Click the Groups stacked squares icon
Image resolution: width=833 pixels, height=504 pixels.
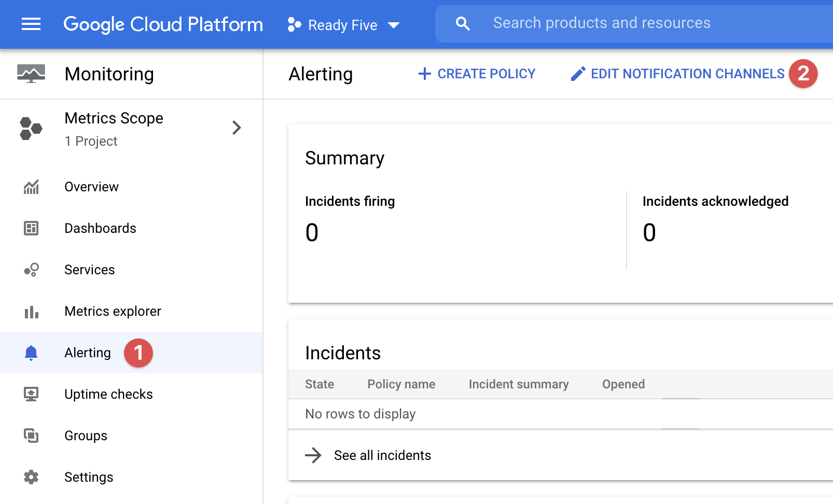tap(31, 436)
